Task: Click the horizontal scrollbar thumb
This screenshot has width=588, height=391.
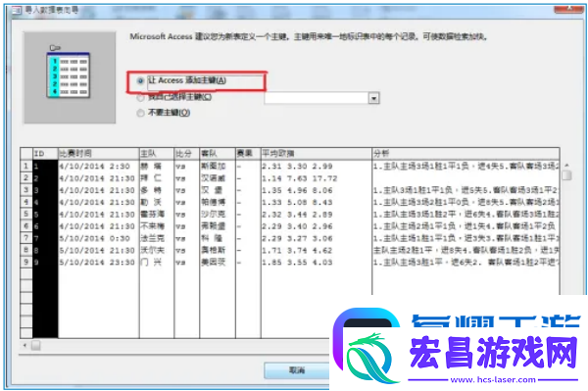Action: coord(36,345)
